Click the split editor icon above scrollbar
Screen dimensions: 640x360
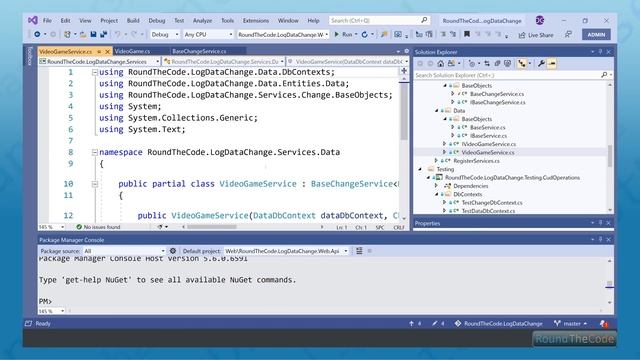404,71
